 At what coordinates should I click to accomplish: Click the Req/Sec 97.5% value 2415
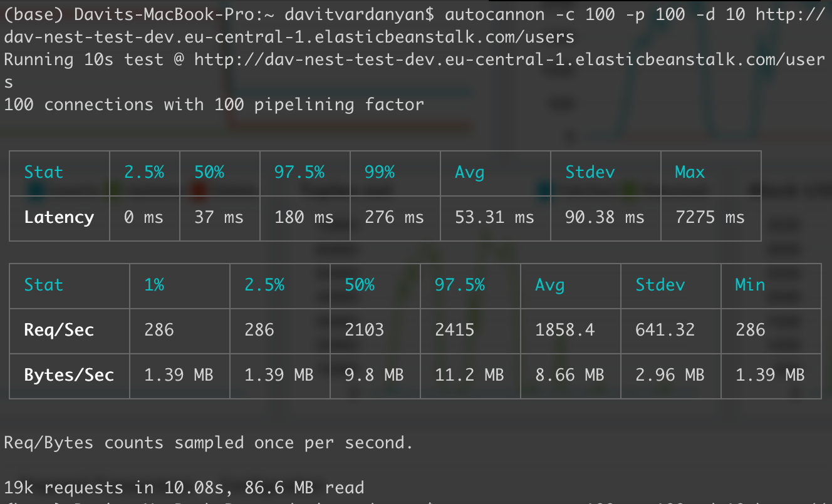pos(454,330)
